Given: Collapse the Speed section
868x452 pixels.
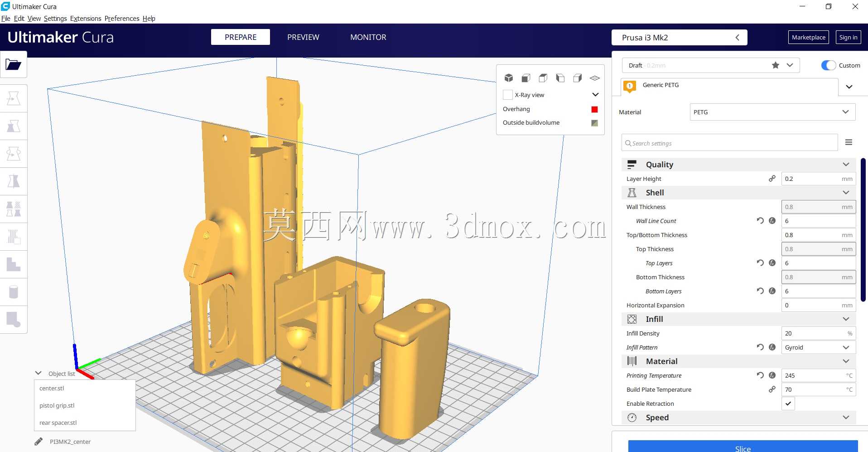Looking at the screenshot, I should [x=845, y=417].
